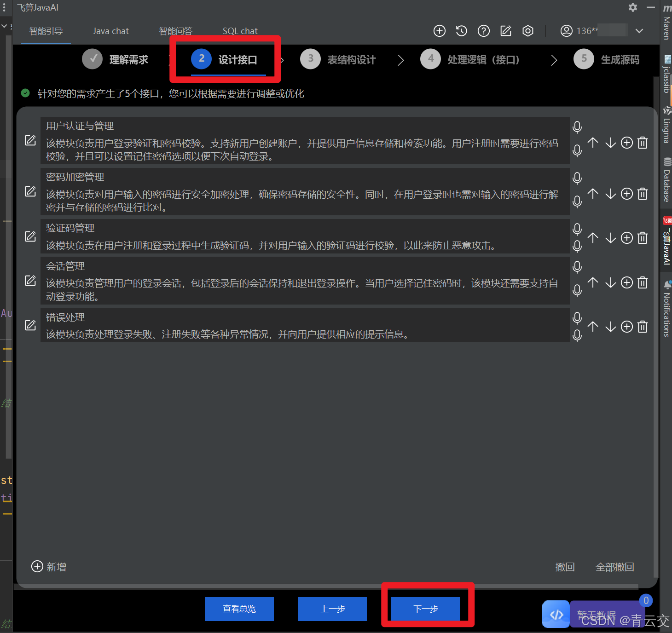Screen dimensions: 672x633
Task: Move the 错误处理 entry down
Action: tap(611, 327)
